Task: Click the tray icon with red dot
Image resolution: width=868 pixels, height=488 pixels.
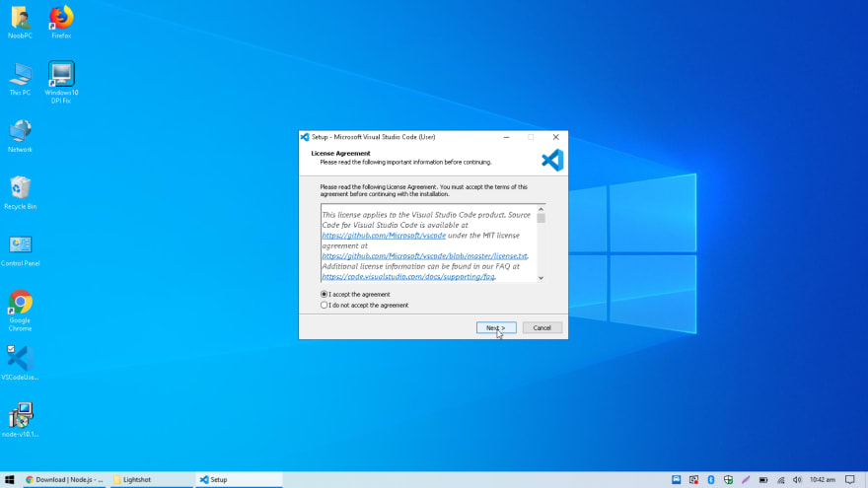Action: (x=693, y=480)
